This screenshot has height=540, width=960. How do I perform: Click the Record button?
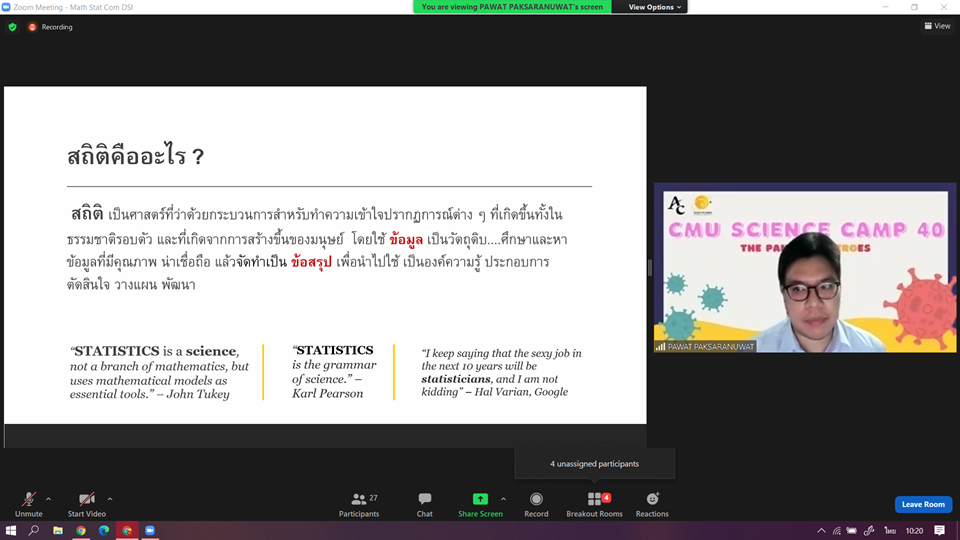coord(536,504)
